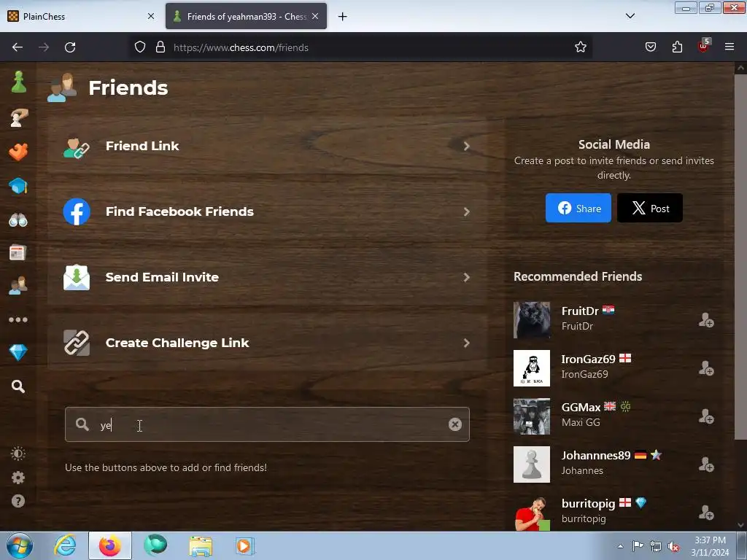Screen dimensions: 747x560
Task: Close the PlainChess tab
Action: pyautogui.click(x=151, y=16)
